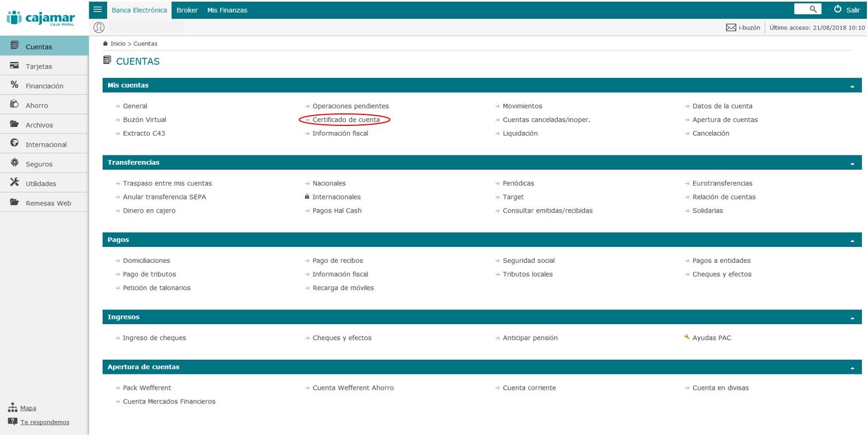The height and width of the screenshot is (438, 868).
Task: Open the hamburger menu icon
Action: (x=98, y=9)
